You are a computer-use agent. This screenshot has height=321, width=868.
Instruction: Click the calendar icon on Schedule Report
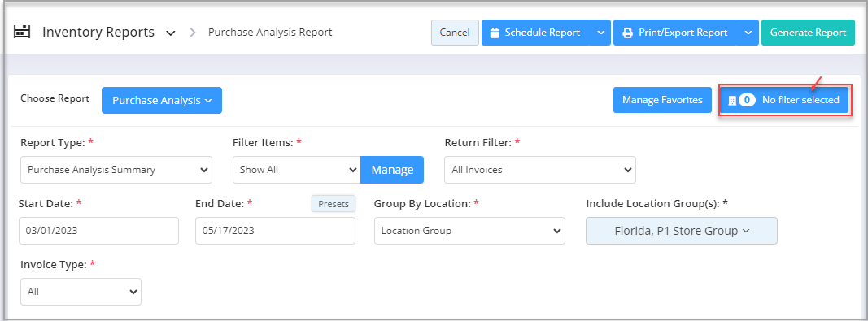pyautogui.click(x=495, y=33)
